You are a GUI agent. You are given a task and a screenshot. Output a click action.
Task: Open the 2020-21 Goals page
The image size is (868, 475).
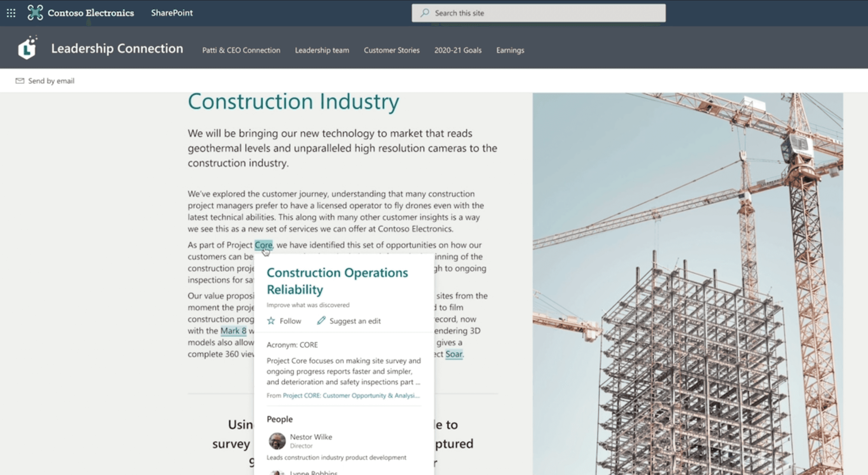tap(457, 50)
